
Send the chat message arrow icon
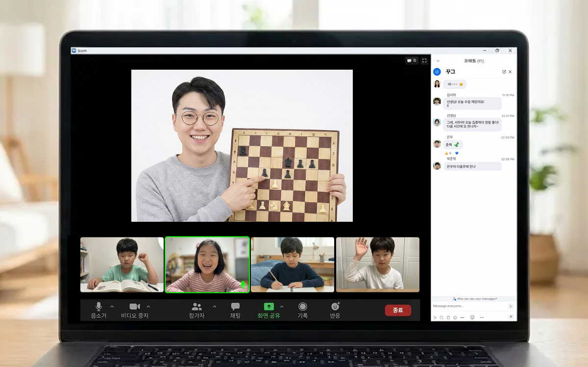click(x=511, y=317)
